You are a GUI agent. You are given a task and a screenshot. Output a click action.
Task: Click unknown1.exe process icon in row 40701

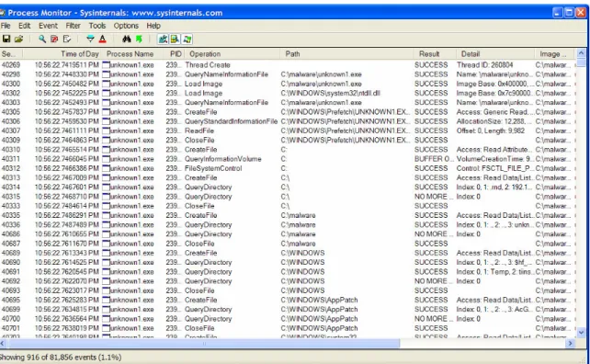[106, 328]
